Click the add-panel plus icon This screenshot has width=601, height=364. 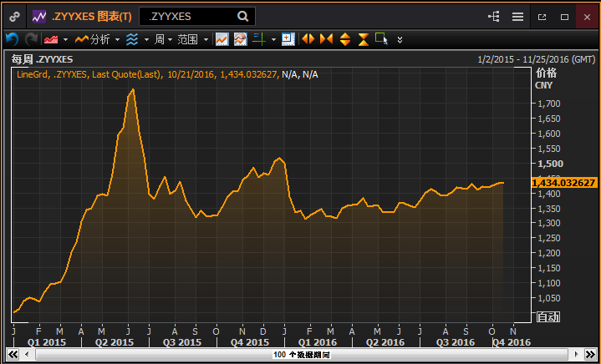click(288, 39)
